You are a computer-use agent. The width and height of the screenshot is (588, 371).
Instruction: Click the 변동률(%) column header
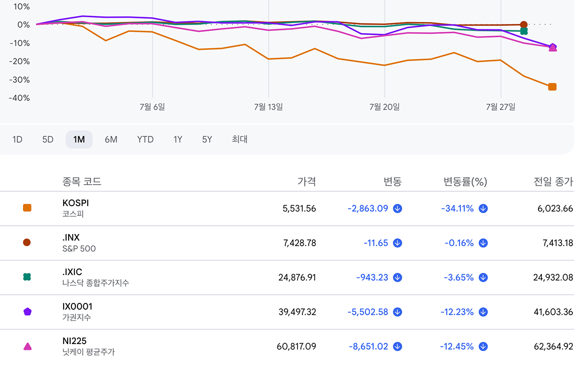point(465,182)
